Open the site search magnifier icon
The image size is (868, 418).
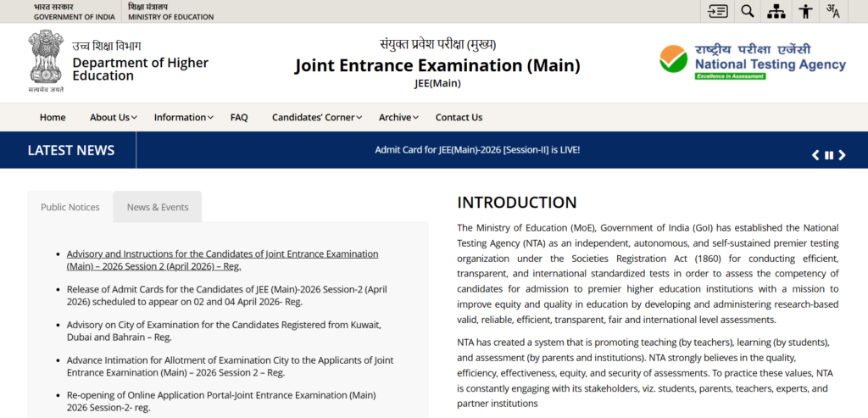click(748, 11)
